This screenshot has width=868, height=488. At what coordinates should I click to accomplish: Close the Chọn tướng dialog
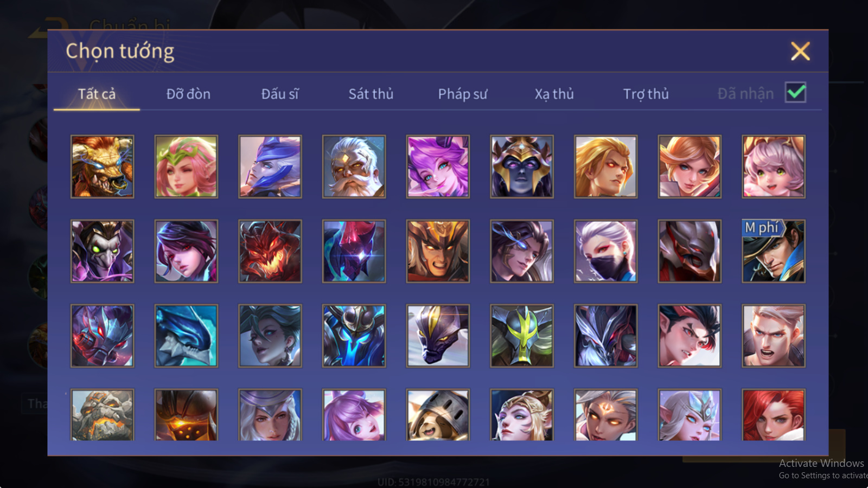point(800,51)
